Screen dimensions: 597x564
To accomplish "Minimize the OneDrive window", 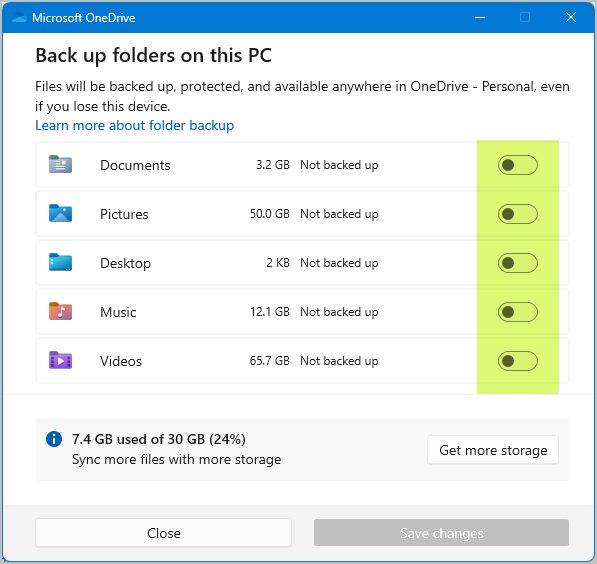I will pyautogui.click(x=480, y=18).
